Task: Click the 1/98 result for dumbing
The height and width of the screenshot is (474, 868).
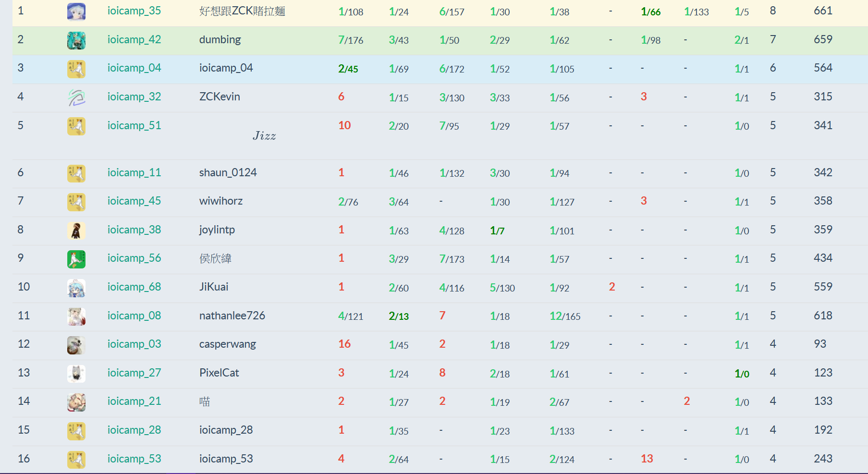Action: tap(651, 40)
